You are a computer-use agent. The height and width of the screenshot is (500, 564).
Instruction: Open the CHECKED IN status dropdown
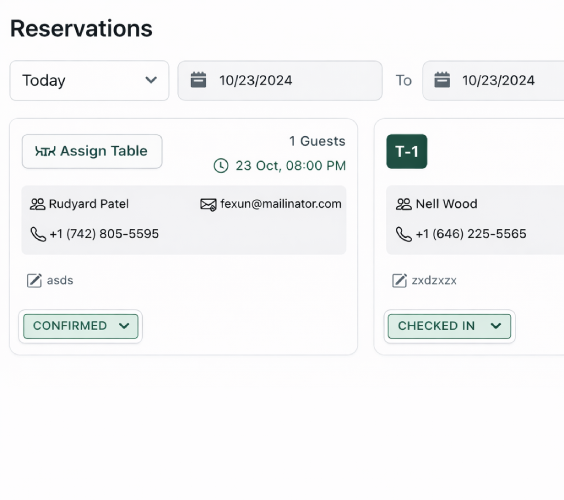click(449, 326)
